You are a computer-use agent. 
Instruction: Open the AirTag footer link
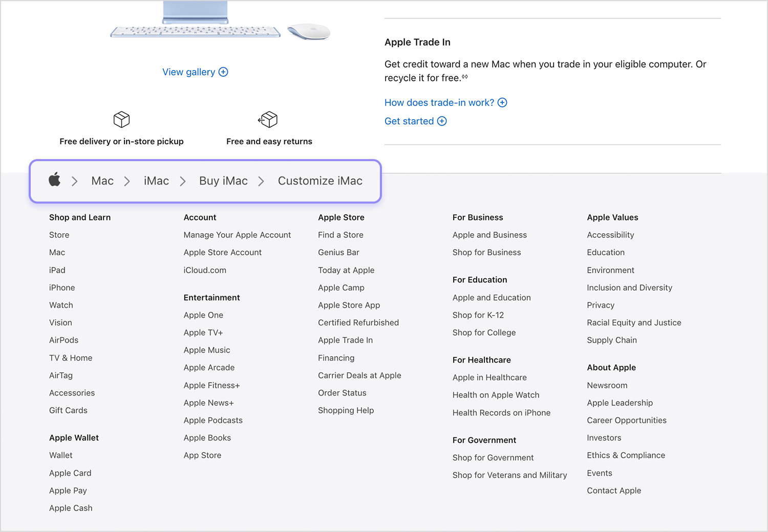[x=61, y=375]
